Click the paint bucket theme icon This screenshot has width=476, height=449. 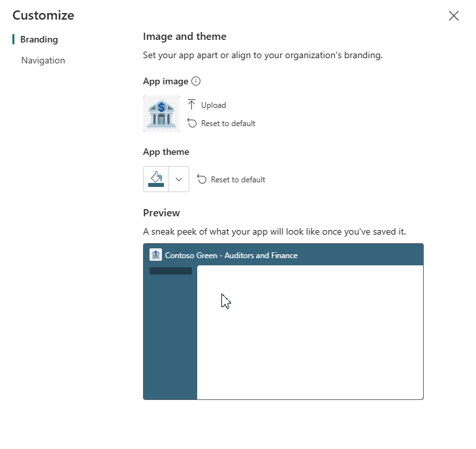point(156,176)
